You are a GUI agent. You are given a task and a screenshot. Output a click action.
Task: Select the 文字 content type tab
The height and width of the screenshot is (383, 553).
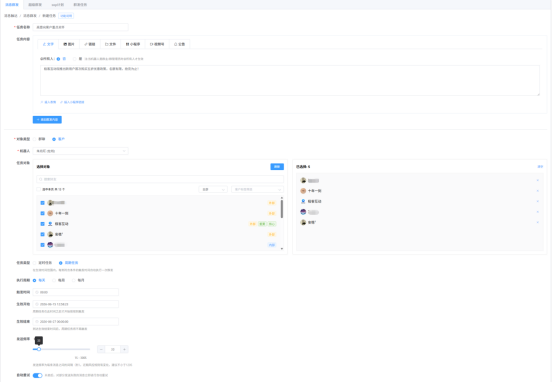[48, 44]
